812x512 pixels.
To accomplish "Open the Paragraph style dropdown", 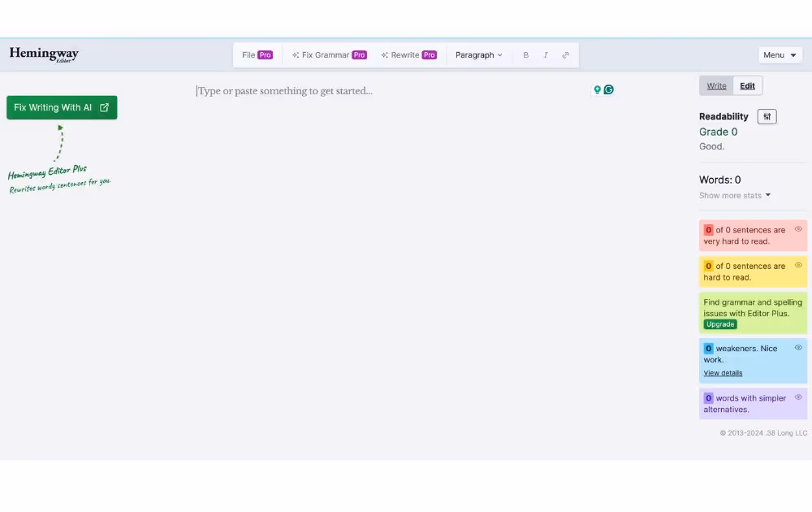I will (x=478, y=55).
